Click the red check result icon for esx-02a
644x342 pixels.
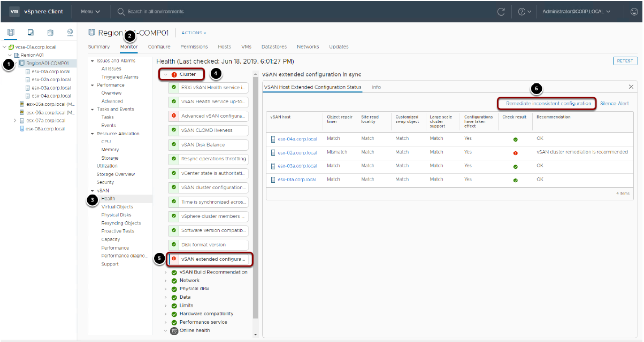point(515,153)
